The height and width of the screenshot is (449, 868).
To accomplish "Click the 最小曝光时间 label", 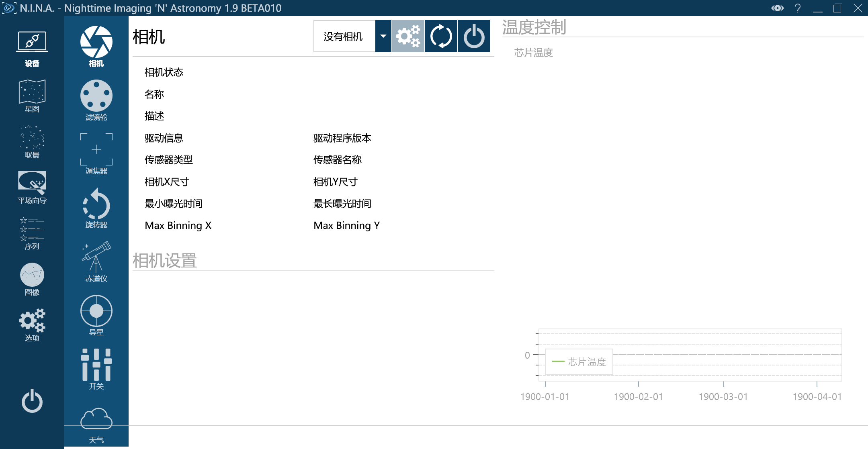I will point(174,204).
